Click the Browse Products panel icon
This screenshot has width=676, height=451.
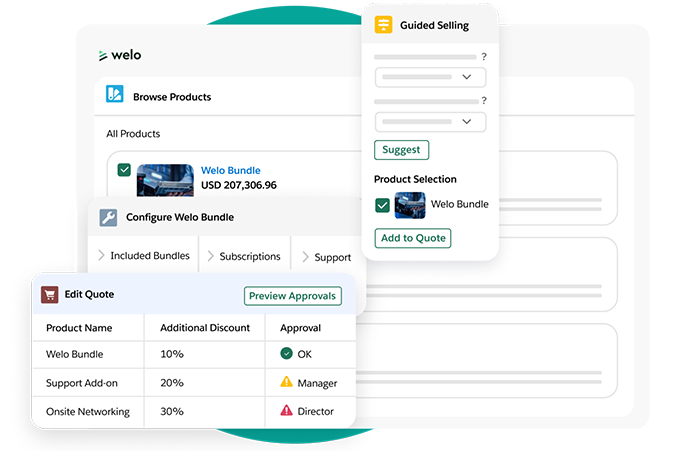coord(115,94)
